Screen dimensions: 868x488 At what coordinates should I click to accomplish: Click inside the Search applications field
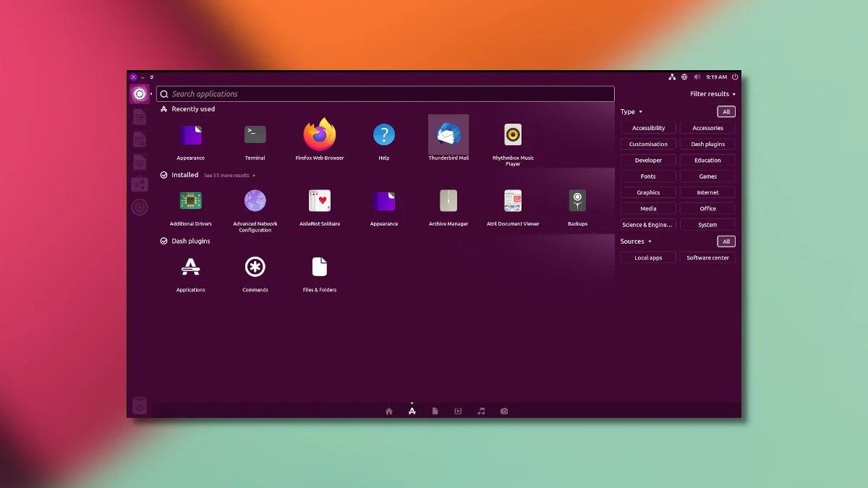385,93
